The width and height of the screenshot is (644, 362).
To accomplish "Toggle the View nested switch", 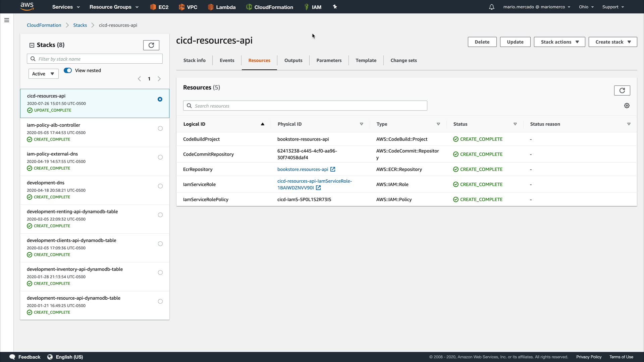I will pyautogui.click(x=68, y=70).
